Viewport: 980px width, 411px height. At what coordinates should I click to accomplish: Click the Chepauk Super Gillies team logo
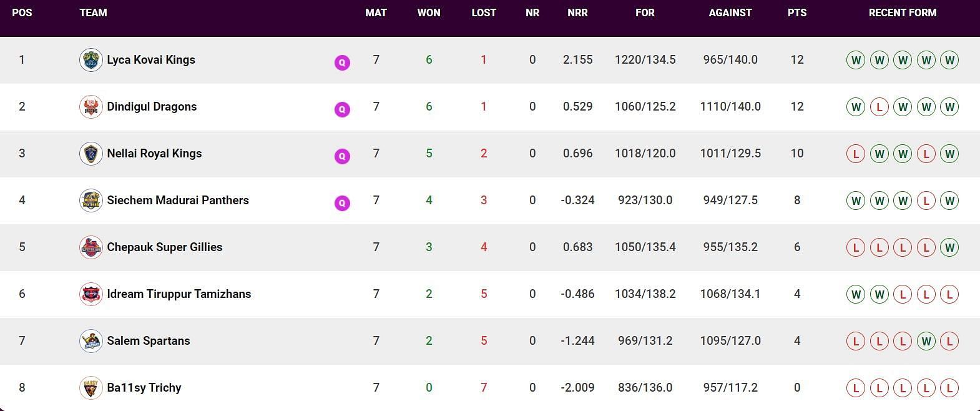(x=91, y=247)
